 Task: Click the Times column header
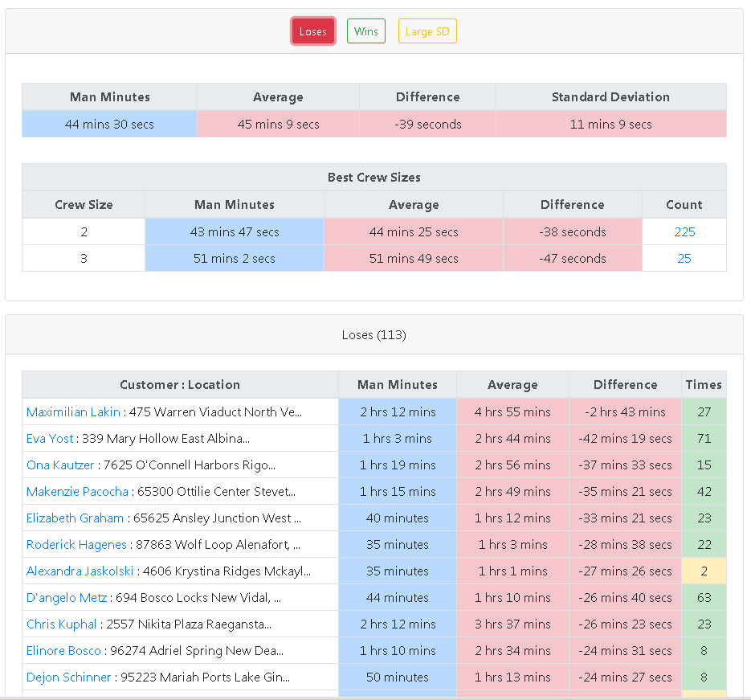[x=704, y=384]
